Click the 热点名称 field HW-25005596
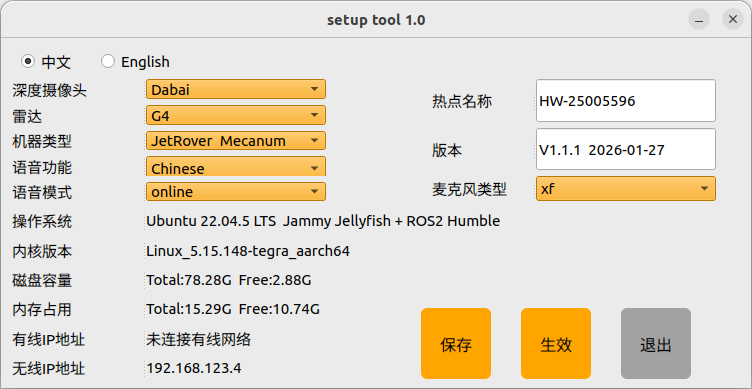The image size is (752, 389). [x=625, y=101]
